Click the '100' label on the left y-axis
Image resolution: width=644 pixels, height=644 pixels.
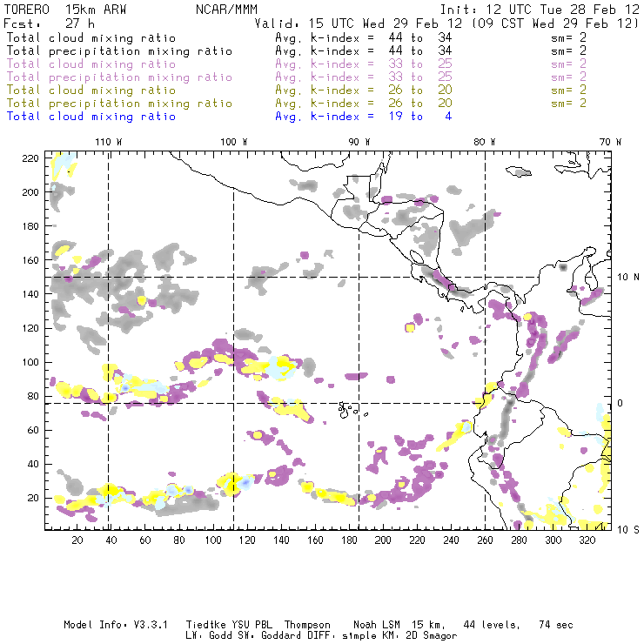click(x=30, y=362)
